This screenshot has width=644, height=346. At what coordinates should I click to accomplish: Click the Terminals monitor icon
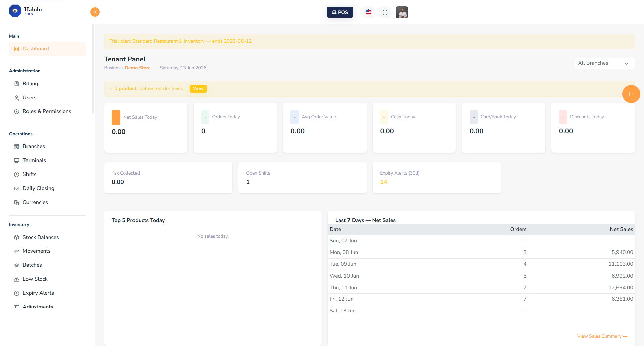click(x=17, y=160)
